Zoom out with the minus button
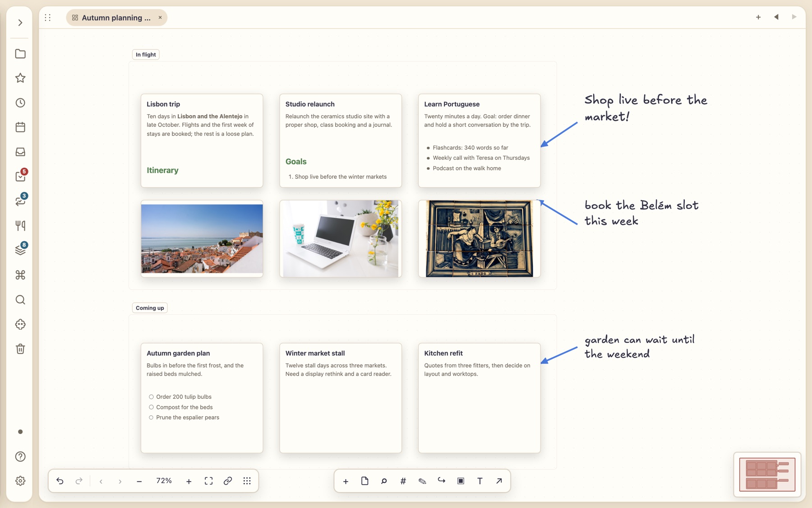 point(139,481)
